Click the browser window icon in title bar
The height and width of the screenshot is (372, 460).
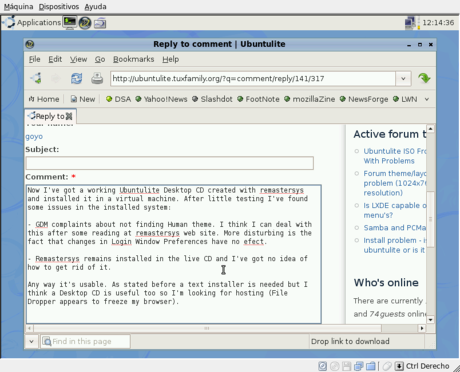pos(30,44)
